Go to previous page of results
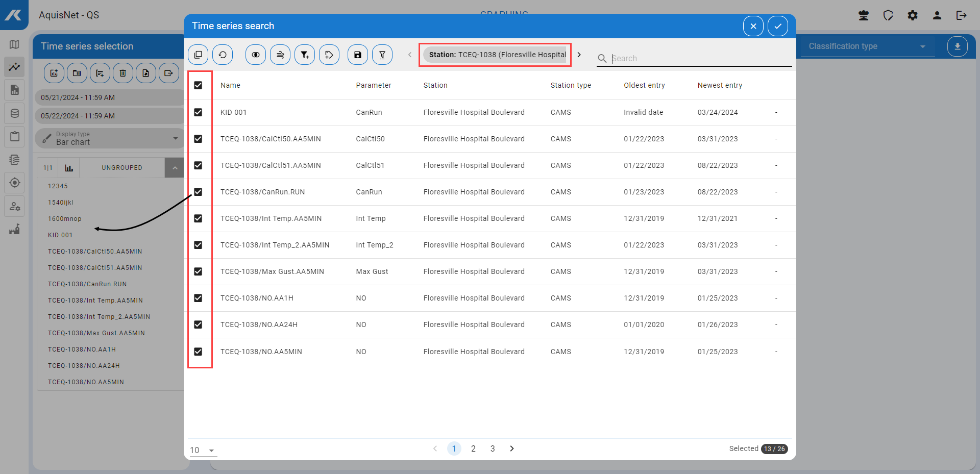The height and width of the screenshot is (474, 980). 435,448
